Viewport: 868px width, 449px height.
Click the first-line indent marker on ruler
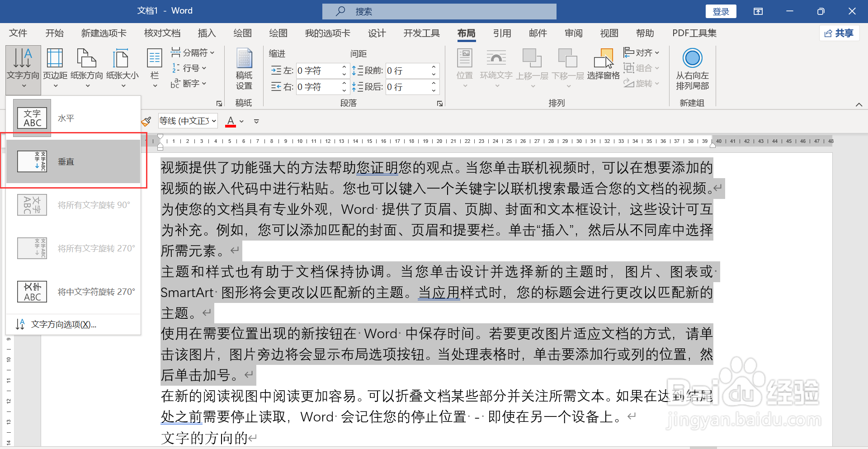pos(160,137)
